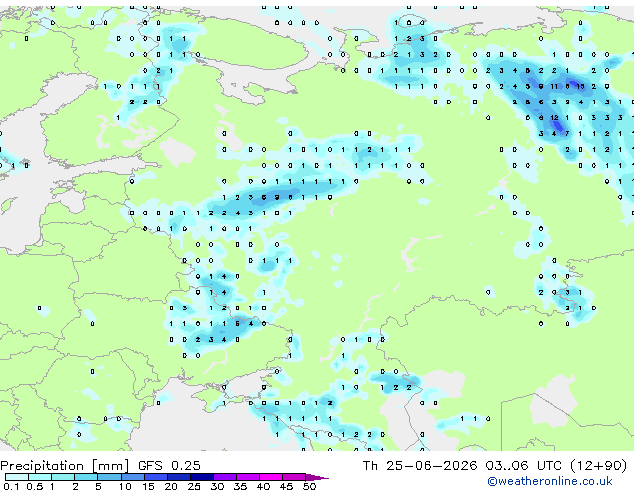This screenshot has height=490, width=634.
Task: Click the 15–20 mm legend color swatch
Action: pos(155,477)
